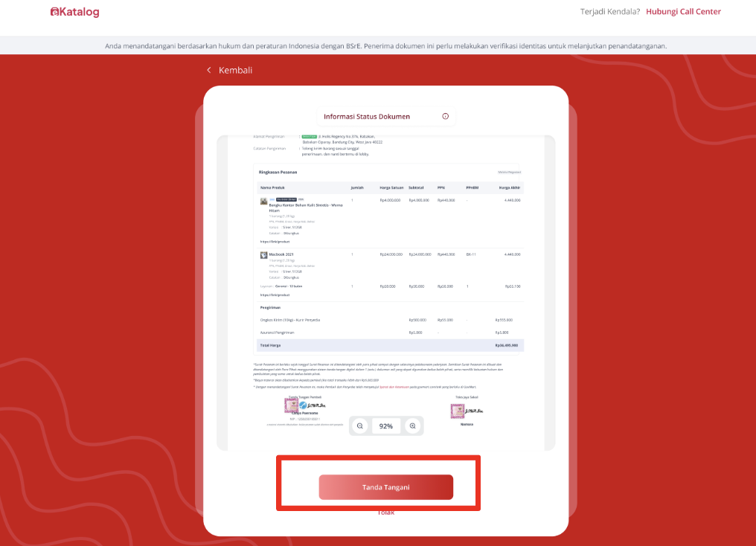The height and width of the screenshot is (546, 756).
Task: Click the Ongkos Kirim (10kg) row label
Action: pyautogui.click(x=289, y=320)
